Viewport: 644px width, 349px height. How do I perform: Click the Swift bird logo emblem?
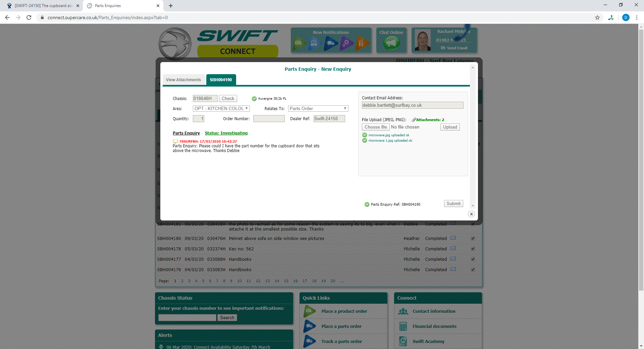pyautogui.click(x=175, y=44)
